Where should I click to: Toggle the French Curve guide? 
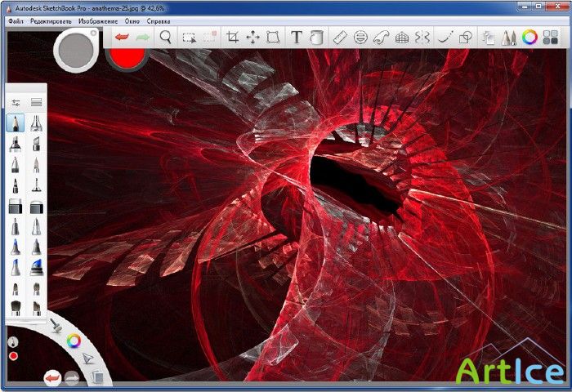pos(381,38)
